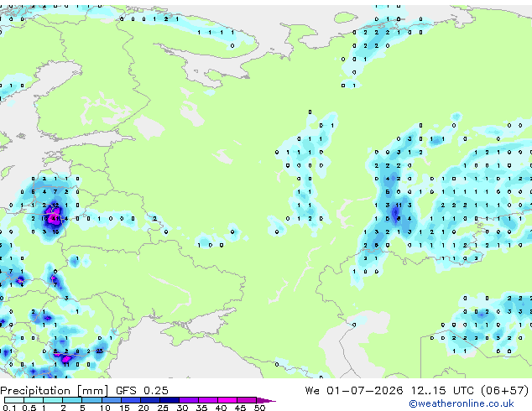This screenshot has height=411, width=532.
Task: Click the map precipitation value "41"
Action: point(55,219)
